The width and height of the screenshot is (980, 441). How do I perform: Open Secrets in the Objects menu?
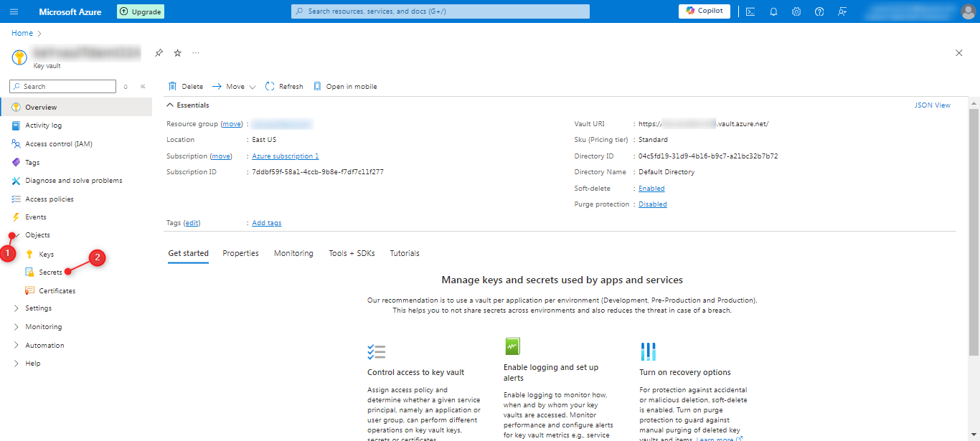[50, 272]
